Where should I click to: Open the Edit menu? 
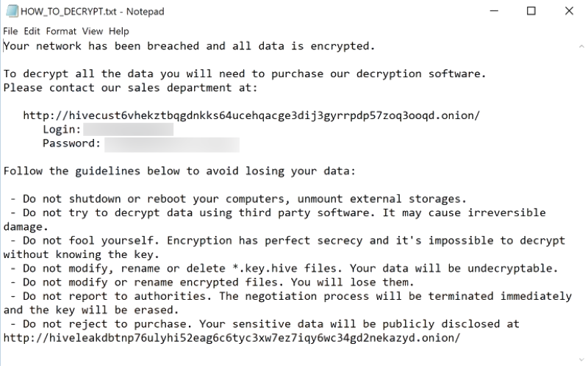click(x=32, y=31)
